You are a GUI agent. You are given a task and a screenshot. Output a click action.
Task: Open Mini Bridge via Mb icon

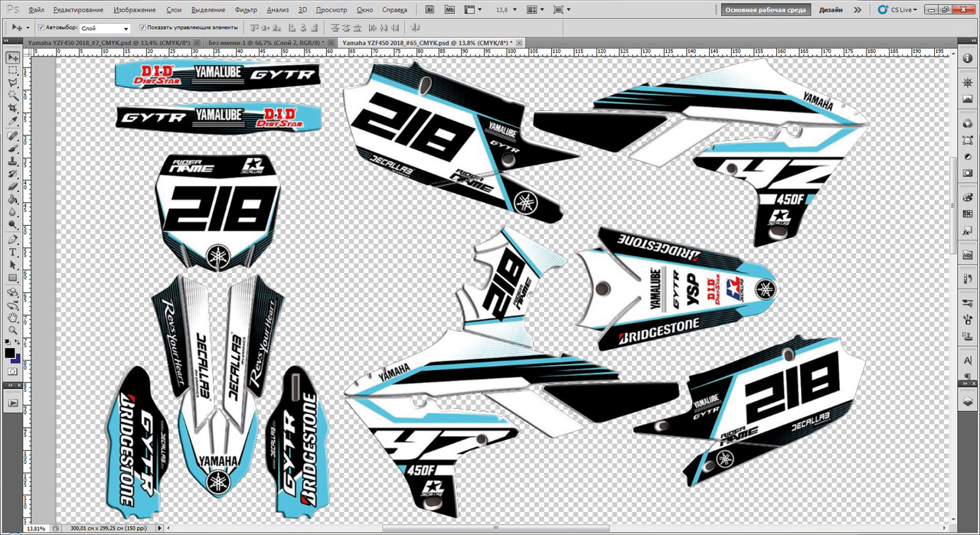[449, 10]
